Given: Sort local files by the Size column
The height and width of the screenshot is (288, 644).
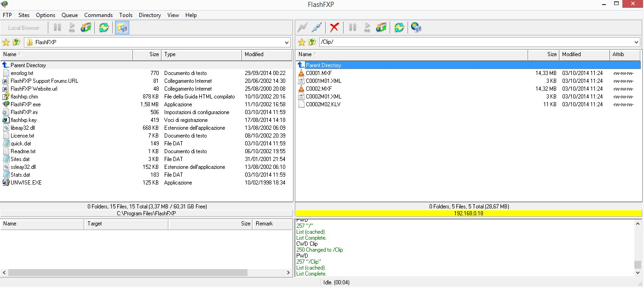Looking at the screenshot, I should pos(147,55).
